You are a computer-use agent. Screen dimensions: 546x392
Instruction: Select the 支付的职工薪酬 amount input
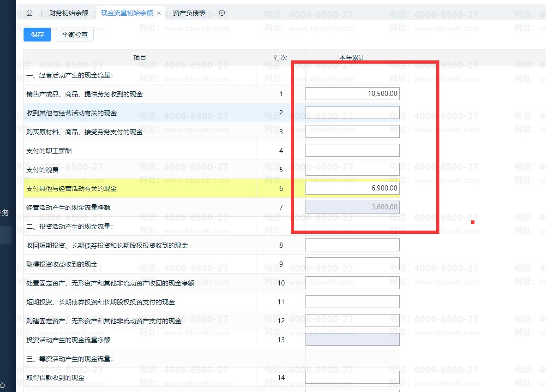point(352,150)
